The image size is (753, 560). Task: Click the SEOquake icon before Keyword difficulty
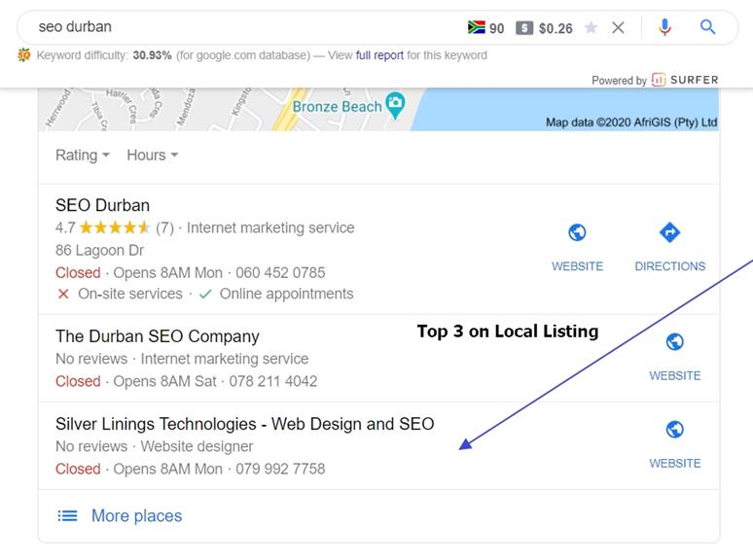tap(24, 55)
